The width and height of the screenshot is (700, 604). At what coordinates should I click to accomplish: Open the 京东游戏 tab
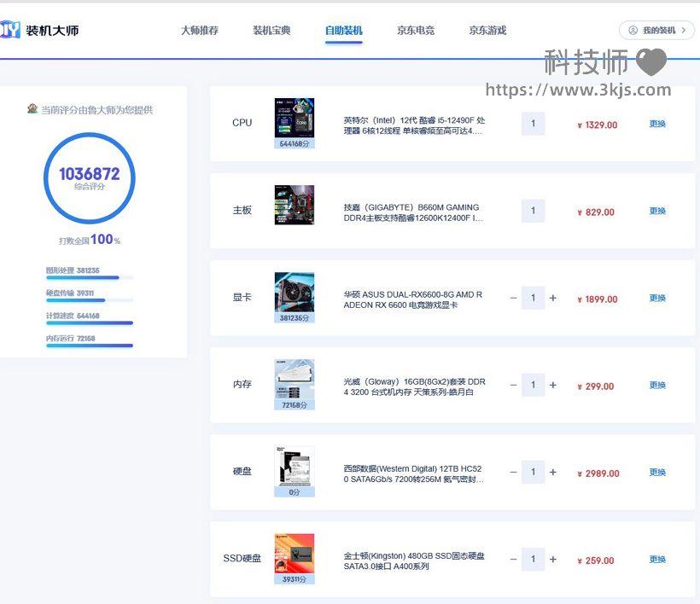(487, 31)
